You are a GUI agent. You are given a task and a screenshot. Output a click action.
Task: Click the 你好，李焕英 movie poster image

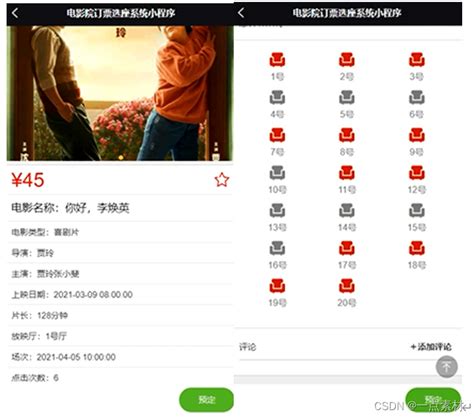point(120,93)
